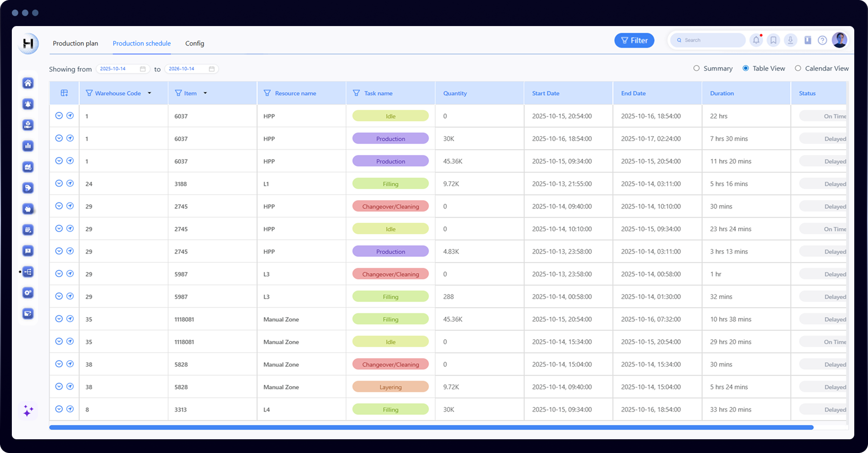The image size is (868, 453).
Task: Click the filter funnel icon on Warehouse Code
Action: pyautogui.click(x=89, y=93)
